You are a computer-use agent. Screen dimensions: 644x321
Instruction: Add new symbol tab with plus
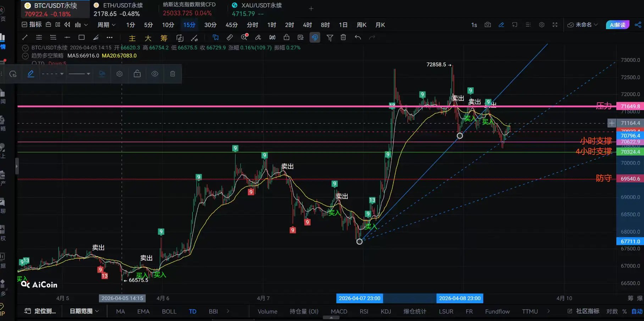pos(311,9)
